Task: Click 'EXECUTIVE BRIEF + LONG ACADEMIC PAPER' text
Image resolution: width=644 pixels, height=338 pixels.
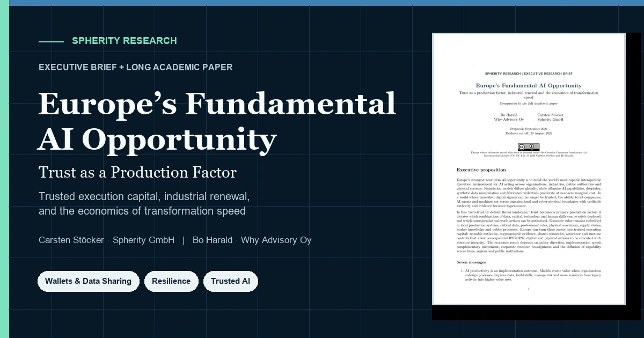Action: pyautogui.click(x=136, y=67)
